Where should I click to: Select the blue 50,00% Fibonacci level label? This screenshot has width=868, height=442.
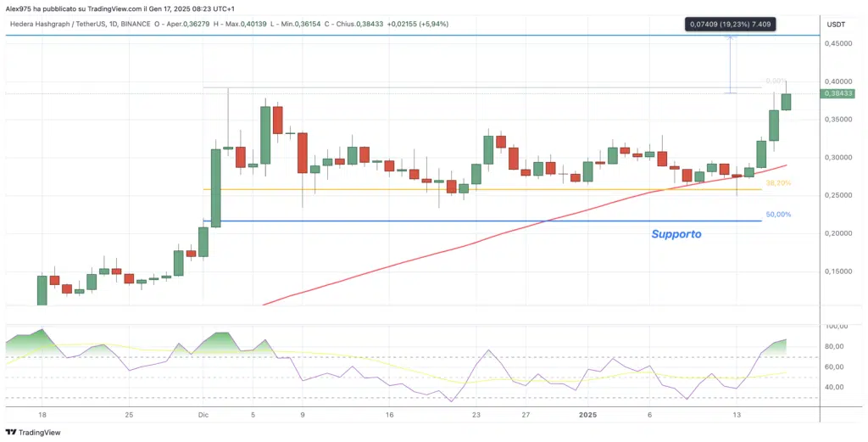(x=777, y=215)
